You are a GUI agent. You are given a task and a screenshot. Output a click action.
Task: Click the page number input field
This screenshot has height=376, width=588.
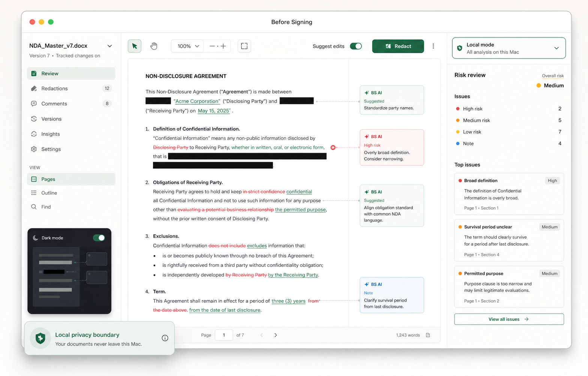click(224, 335)
